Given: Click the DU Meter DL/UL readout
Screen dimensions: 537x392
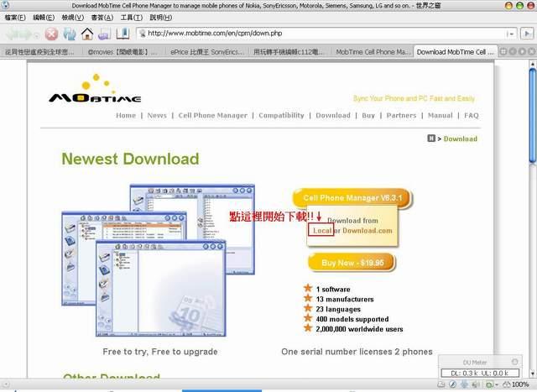Looking at the screenshot, I should pyautogui.click(x=480, y=374).
